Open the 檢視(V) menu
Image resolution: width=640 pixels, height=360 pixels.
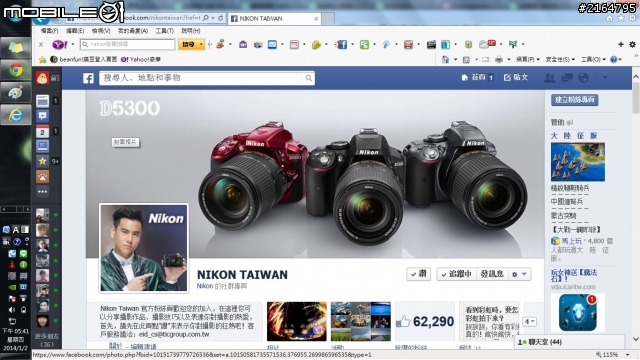[100, 31]
